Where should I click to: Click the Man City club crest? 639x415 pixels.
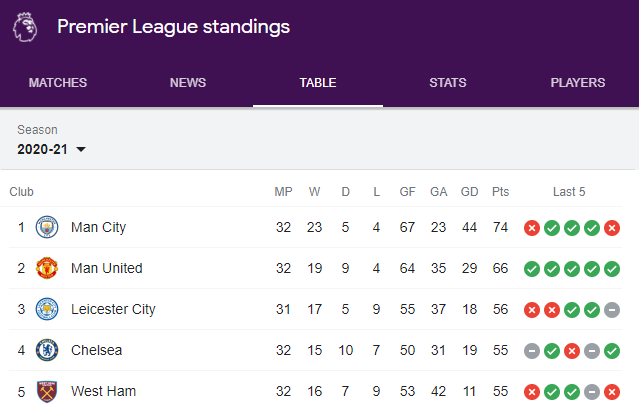tap(47, 227)
